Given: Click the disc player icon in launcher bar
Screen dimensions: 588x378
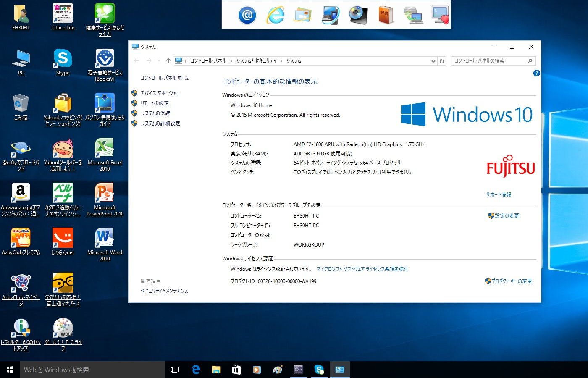Looking at the screenshot, I should pos(358,15).
